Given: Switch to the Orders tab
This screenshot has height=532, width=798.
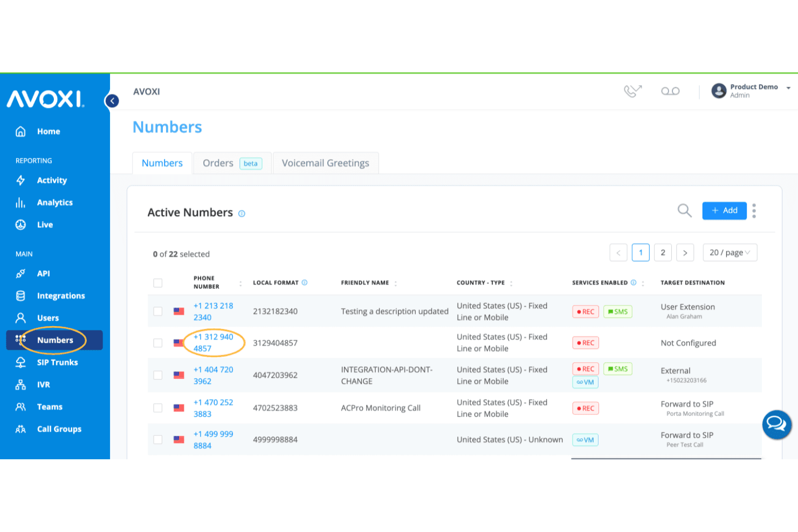Looking at the screenshot, I should point(232,163).
